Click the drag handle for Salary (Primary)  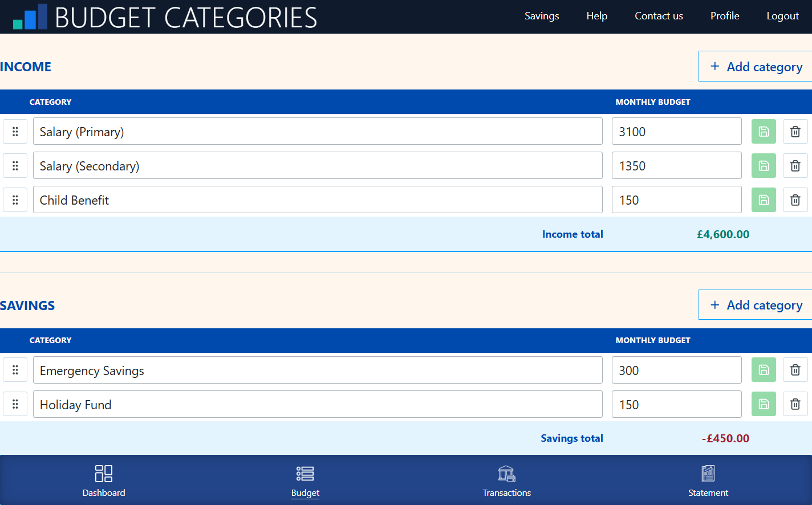pos(15,132)
